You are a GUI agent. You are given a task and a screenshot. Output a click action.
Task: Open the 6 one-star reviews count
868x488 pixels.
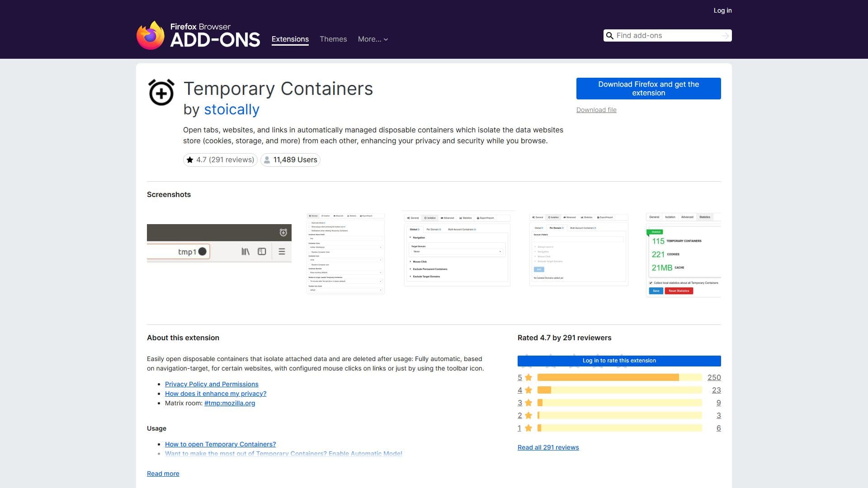click(719, 428)
